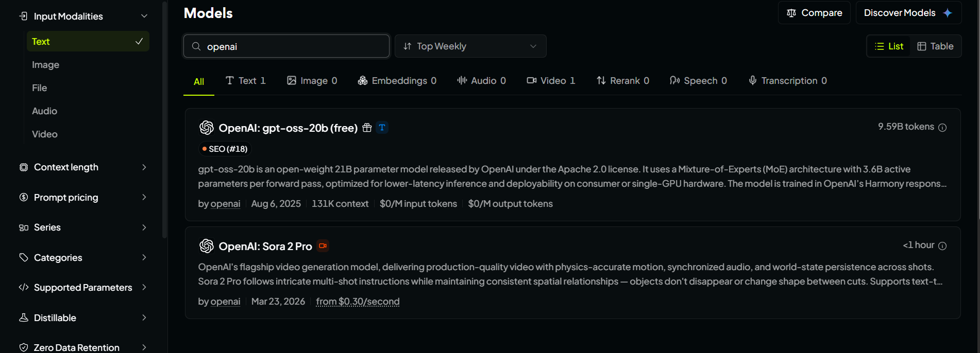
Task: Expand the Categories filter
Action: (x=83, y=257)
